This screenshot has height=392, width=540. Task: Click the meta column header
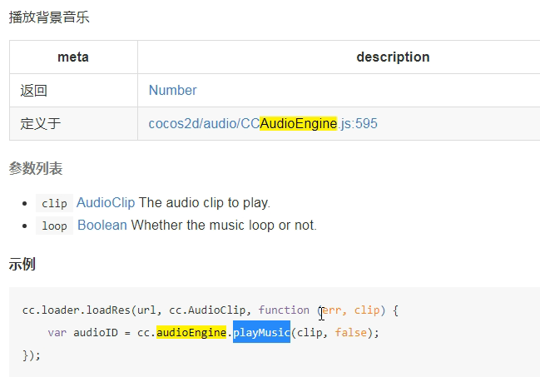pos(73,57)
